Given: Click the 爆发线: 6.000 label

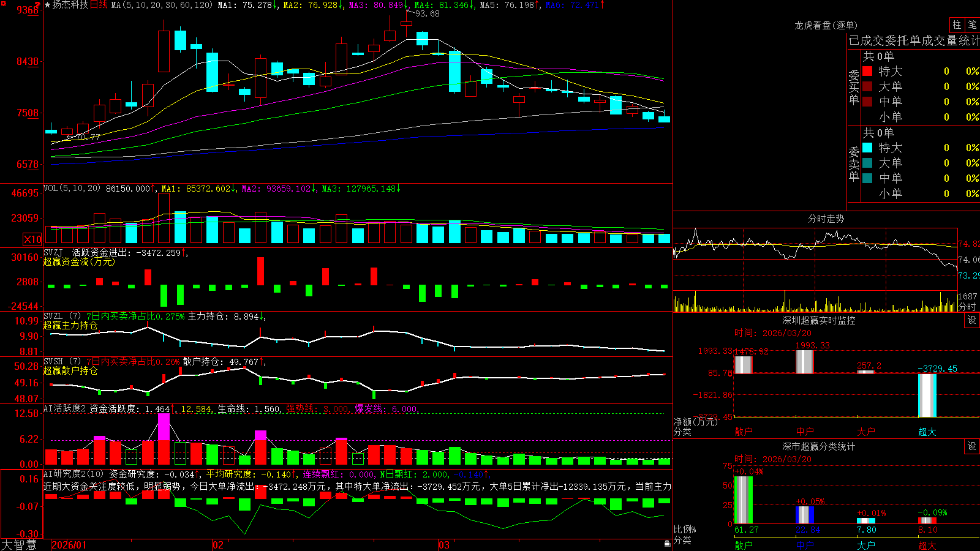Looking at the screenshot, I should 386,408.
